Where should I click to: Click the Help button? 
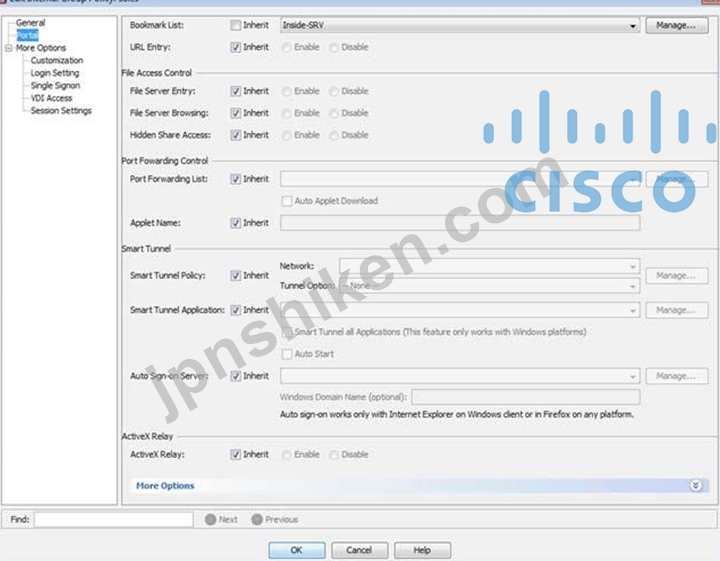coord(422,550)
